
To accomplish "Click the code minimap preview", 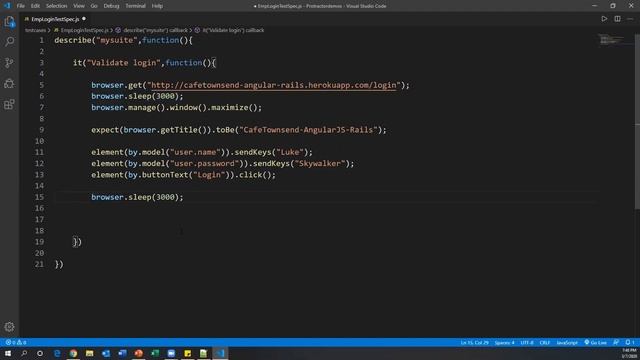I will click(x=611, y=40).
